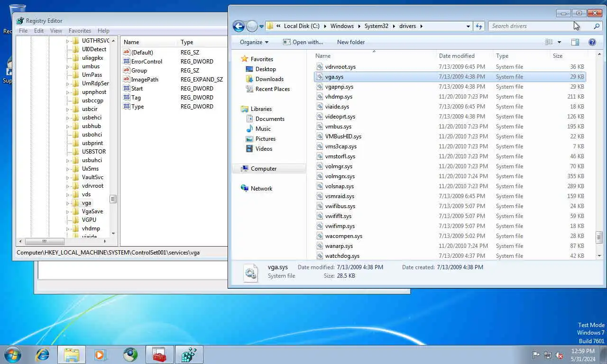Select Computer in navigation pane
The image size is (607, 364).
263,169
